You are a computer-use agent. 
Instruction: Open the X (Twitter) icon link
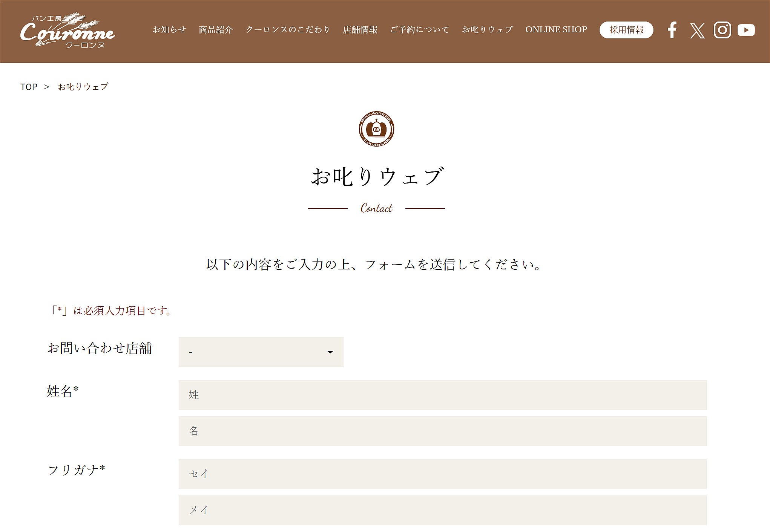tap(697, 31)
